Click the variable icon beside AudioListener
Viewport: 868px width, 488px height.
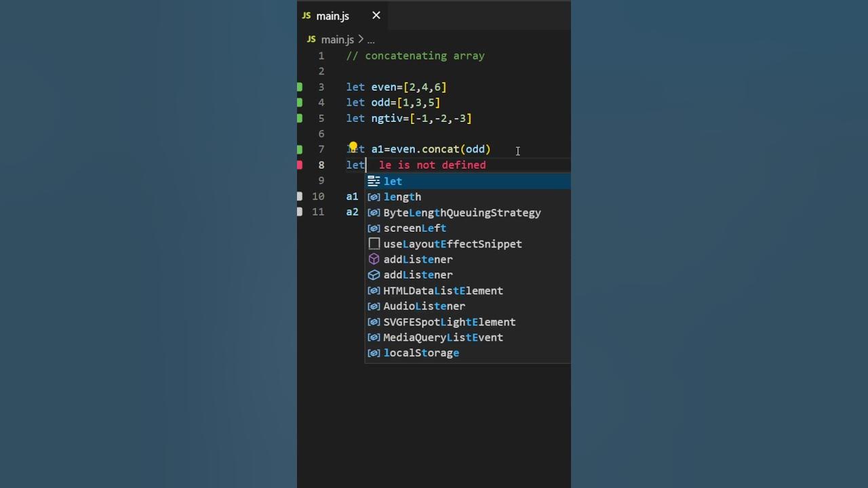point(374,306)
